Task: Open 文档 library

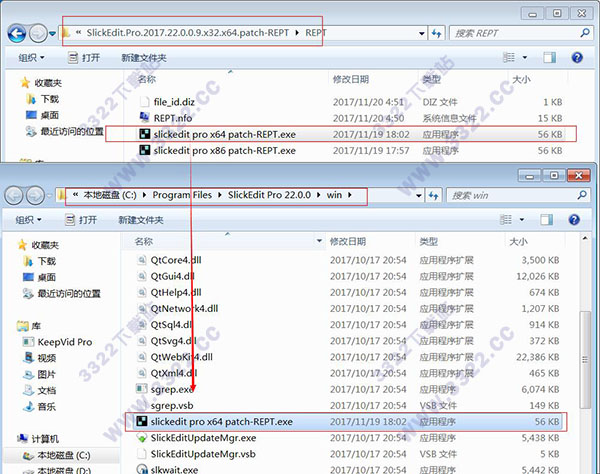Action: [x=40, y=390]
